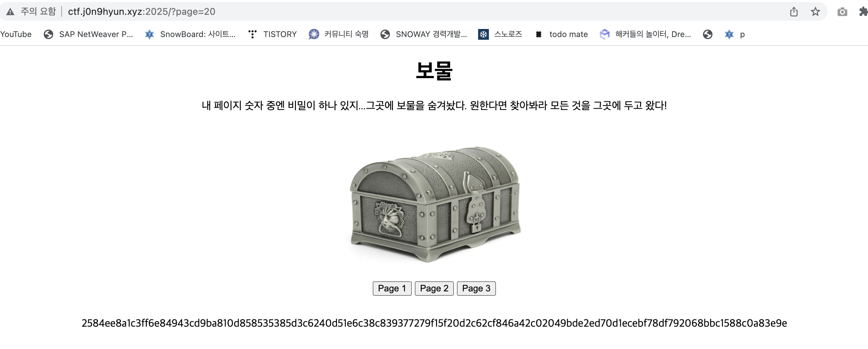Image resolution: width=868 pixels, height=349 pixels.
Task: Open the extensions puzzle icon
Action: click(863, 12)
